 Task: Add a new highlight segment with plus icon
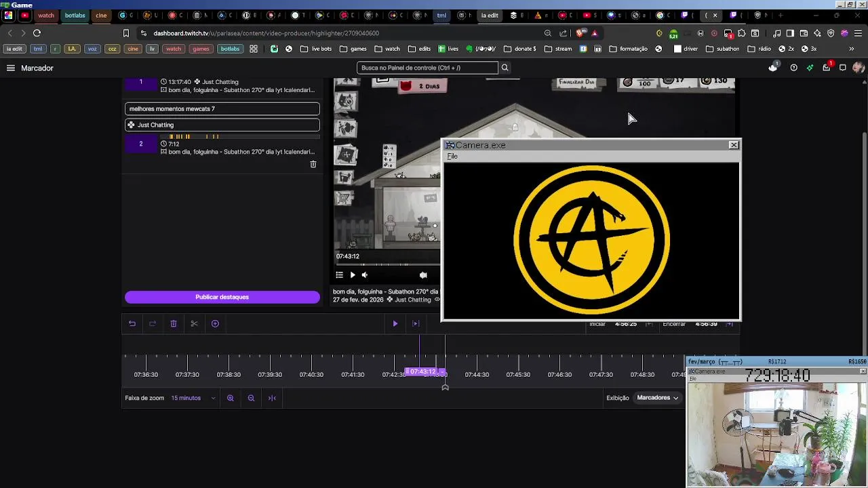[215, 324]
